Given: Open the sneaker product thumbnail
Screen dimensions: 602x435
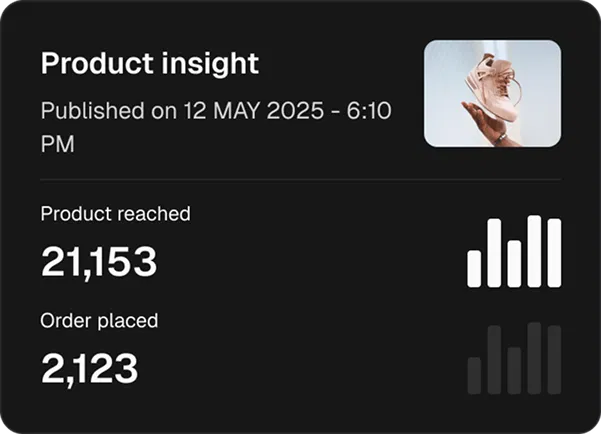Looking at the screenshot, I should pos(492,94).
